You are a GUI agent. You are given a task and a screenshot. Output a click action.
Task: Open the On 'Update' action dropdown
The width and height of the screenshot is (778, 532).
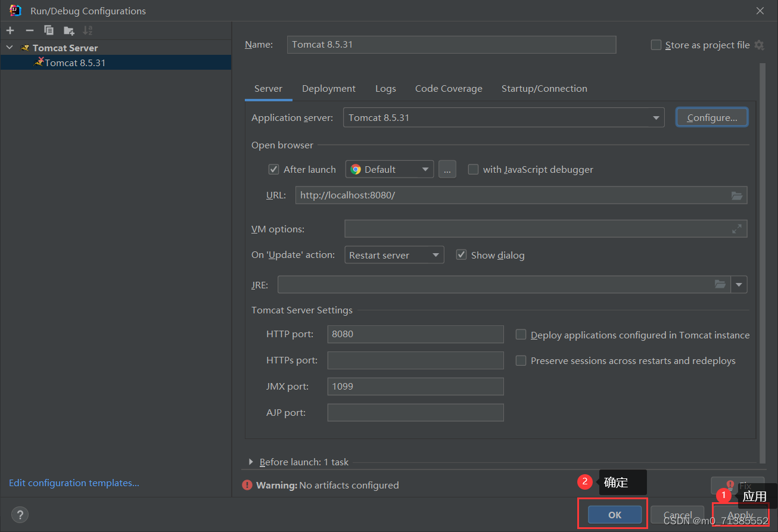click(394, 255)
